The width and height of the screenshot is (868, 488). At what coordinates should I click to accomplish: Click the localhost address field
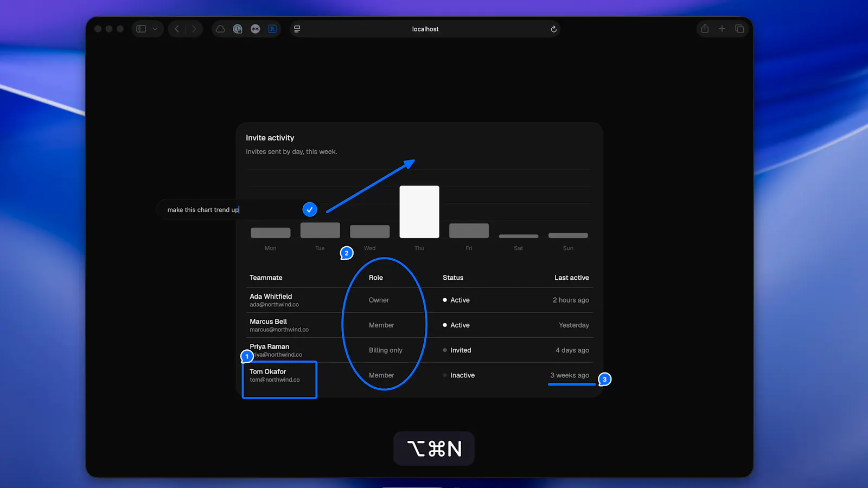tap(425, 29)
